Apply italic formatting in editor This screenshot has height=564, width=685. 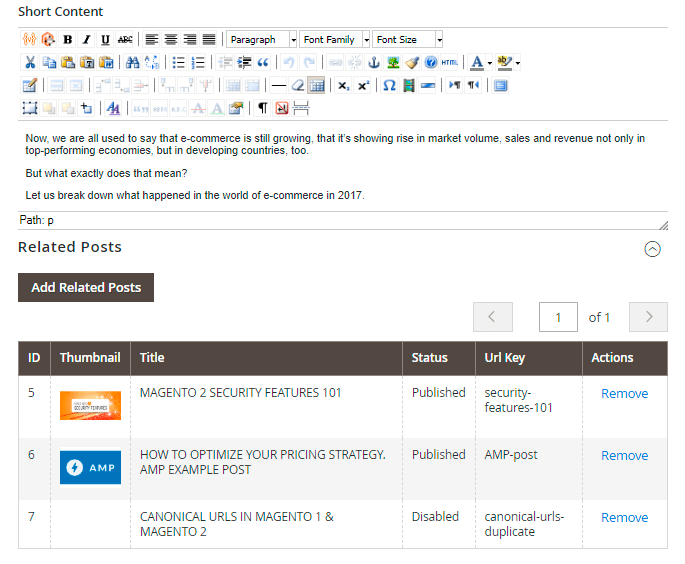coord(86,40)
